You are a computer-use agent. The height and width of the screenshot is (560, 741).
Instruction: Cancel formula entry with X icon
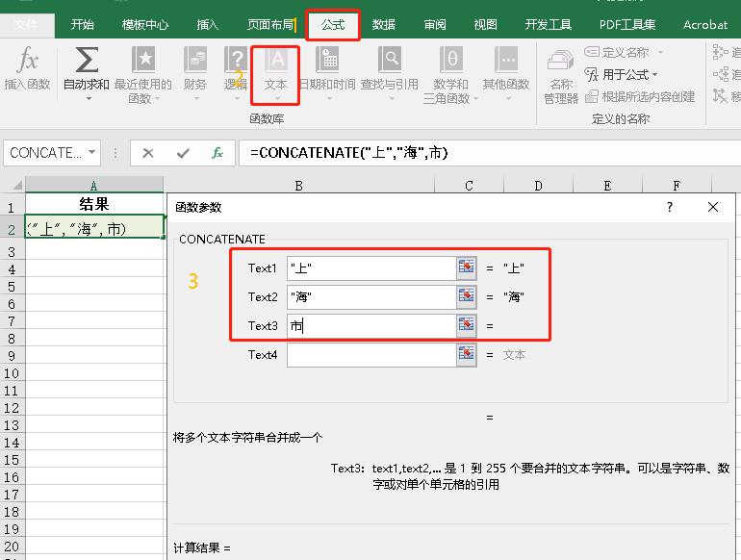click(148, 153)
